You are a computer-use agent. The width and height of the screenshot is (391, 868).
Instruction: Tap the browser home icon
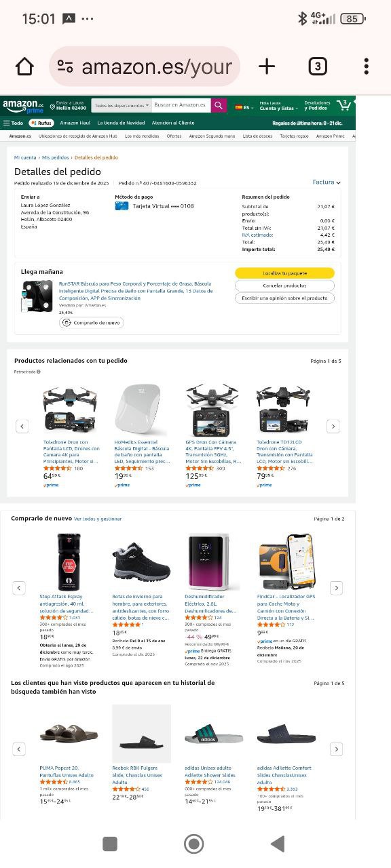point(24,66)
